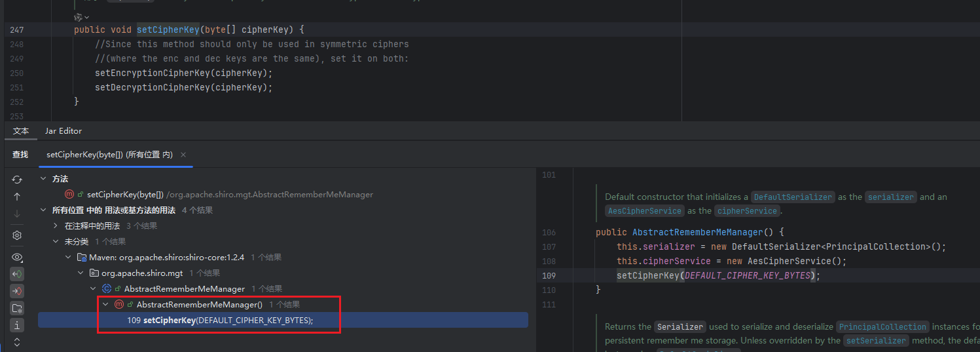Go to previous occurrence with up arrow

[17, 197]
